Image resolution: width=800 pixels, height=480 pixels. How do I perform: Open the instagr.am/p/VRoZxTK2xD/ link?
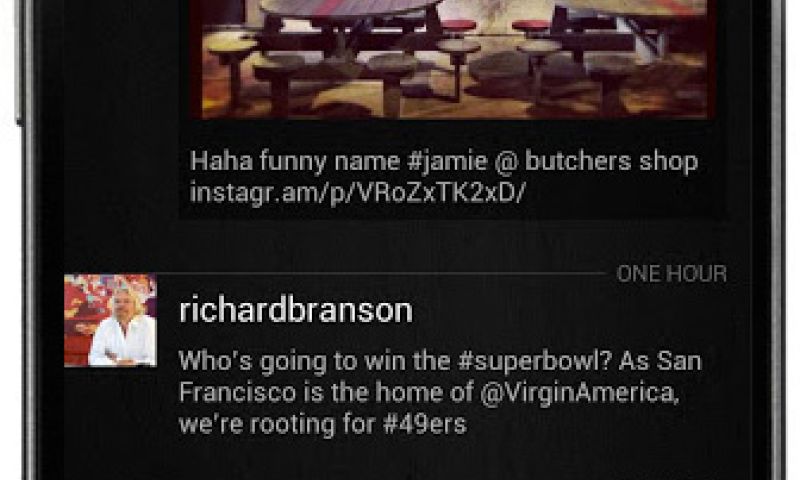point(357,193)
